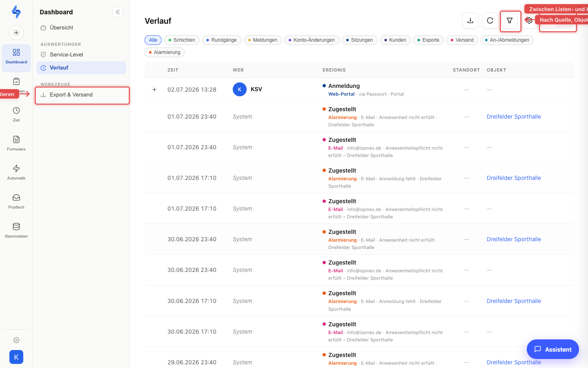Image resolution: width=588 pixels, height=368 pixels.
Task: Refresh the Verlauf list
Action: click(x=490, y=20)
